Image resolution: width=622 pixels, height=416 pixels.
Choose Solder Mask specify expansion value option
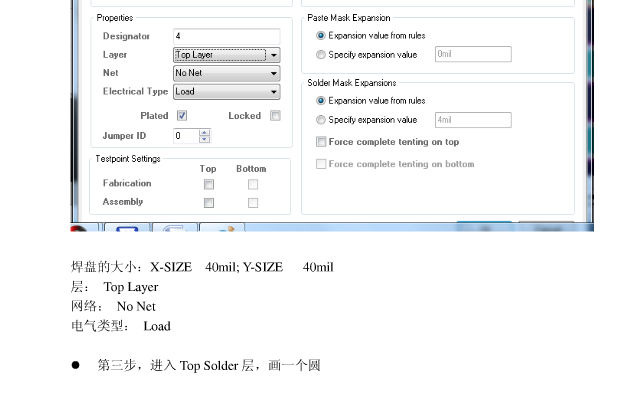(x=321, y=120)
